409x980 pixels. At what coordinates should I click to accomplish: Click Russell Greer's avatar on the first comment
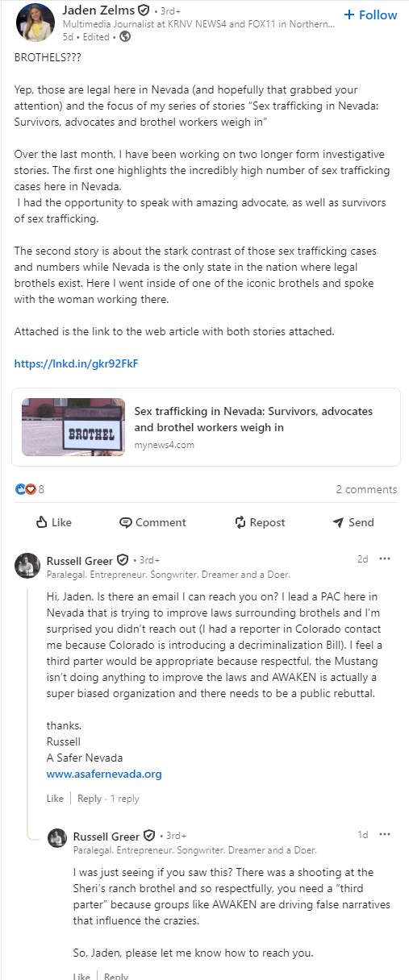click(x=27, y=566)
